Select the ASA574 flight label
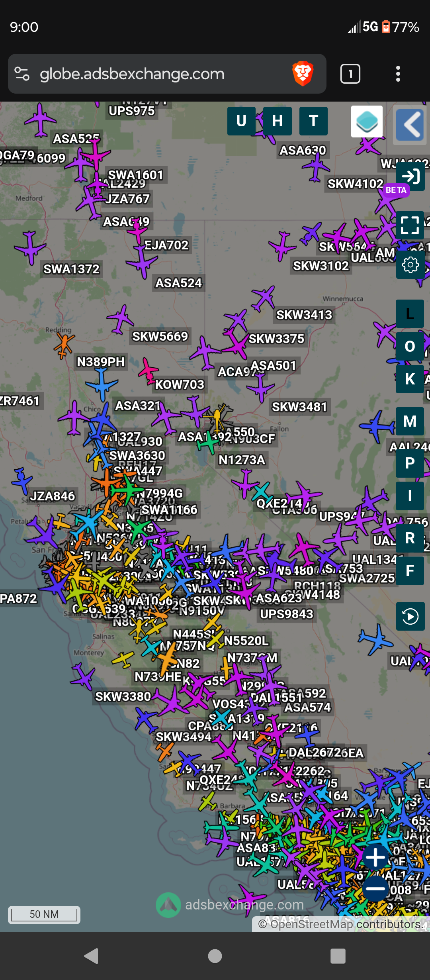This screenshot has width=430, height=980. click(x=307, y=707)
